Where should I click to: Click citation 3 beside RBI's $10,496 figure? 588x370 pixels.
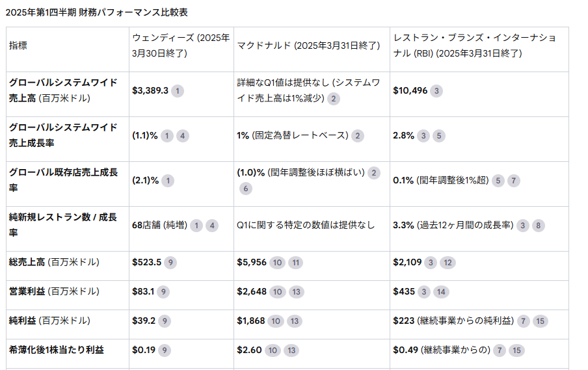[436, 91]
